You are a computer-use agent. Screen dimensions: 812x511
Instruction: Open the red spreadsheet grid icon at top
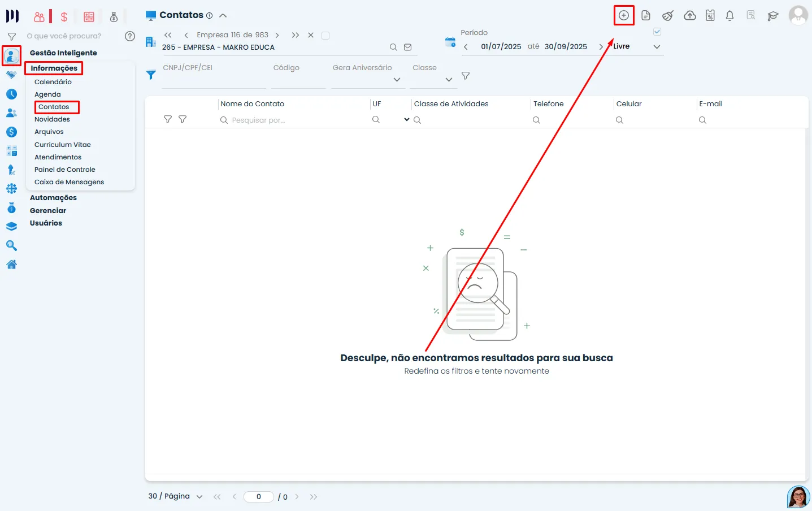click(89, 17)
